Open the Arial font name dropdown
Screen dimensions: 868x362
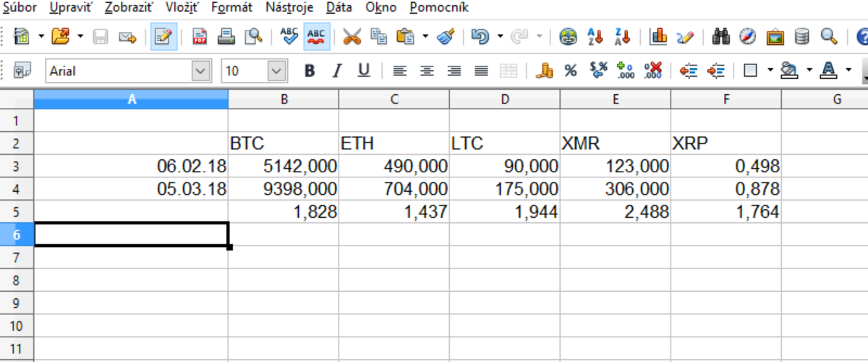coord(200,71)
